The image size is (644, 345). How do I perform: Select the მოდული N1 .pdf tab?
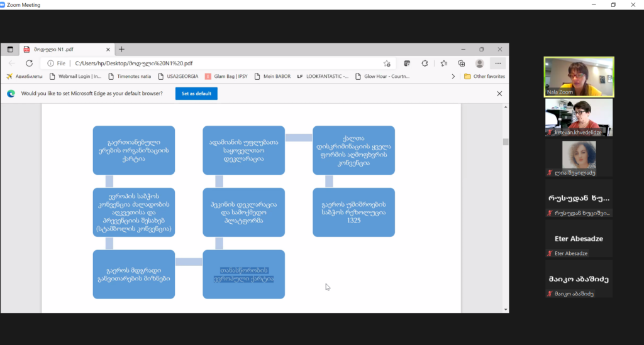point(63,50)
